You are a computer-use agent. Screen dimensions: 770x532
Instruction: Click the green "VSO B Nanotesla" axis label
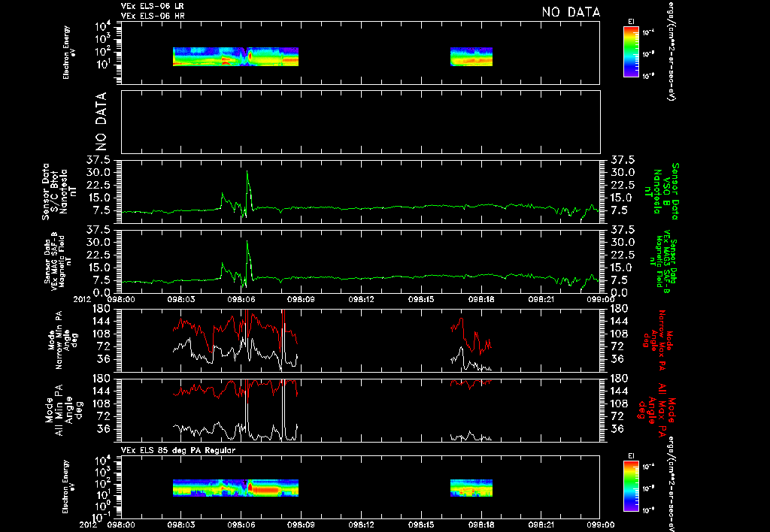pos(663,192)
